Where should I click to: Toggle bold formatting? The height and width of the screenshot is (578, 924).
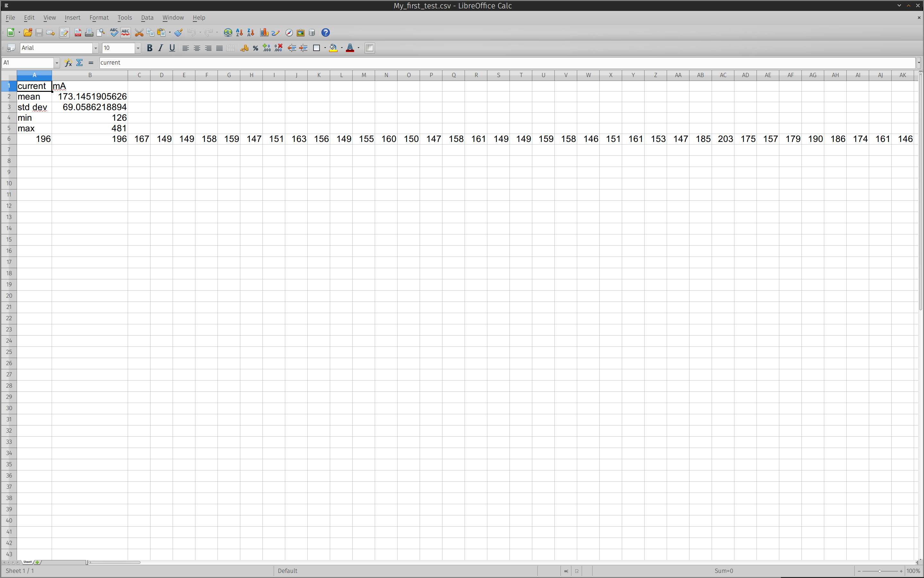(150, 48)
